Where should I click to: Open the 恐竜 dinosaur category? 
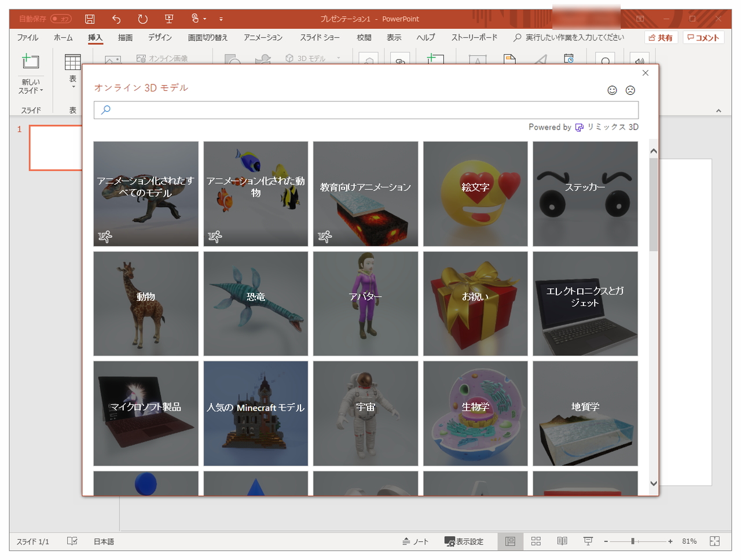[256, 304]
